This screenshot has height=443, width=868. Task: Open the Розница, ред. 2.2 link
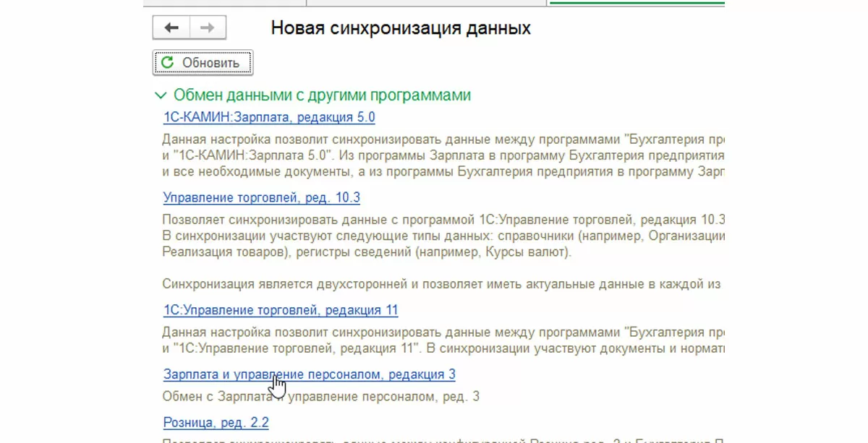click(216, 423)
